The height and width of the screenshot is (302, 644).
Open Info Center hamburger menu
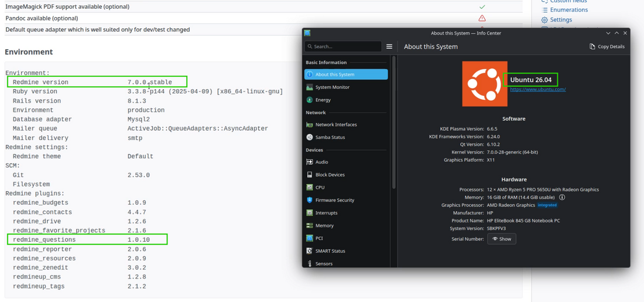tap(389, 46)
